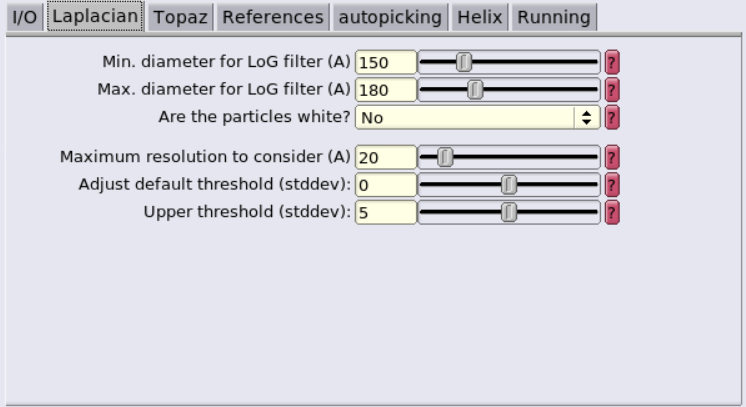This screenshot has height=407, width=746.
Task: Show help for Adjust default threshold
Action: pos(612,185)
